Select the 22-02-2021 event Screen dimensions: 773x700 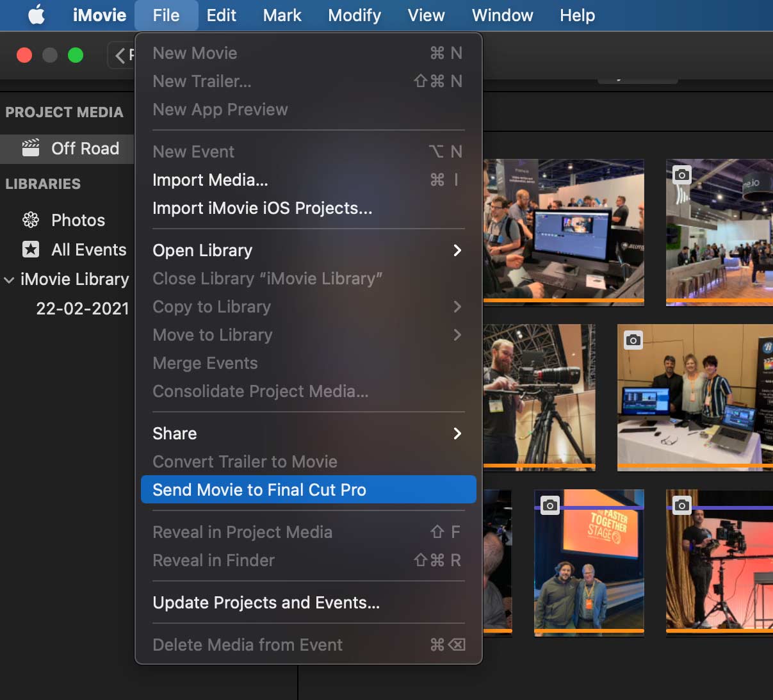pos(83,309)
